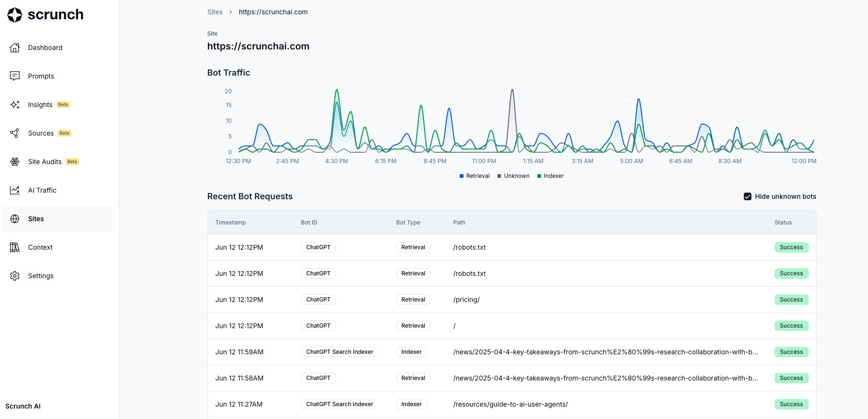Viewport: 868px width, 419px height.
Task: Click the Scrunch logo icon
Action: coord(15,15)
